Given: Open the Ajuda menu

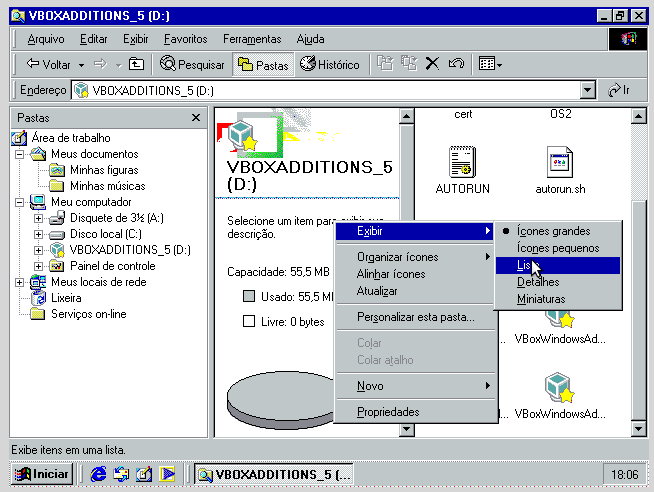Looking at the screenshot, I should click(310, 39).
